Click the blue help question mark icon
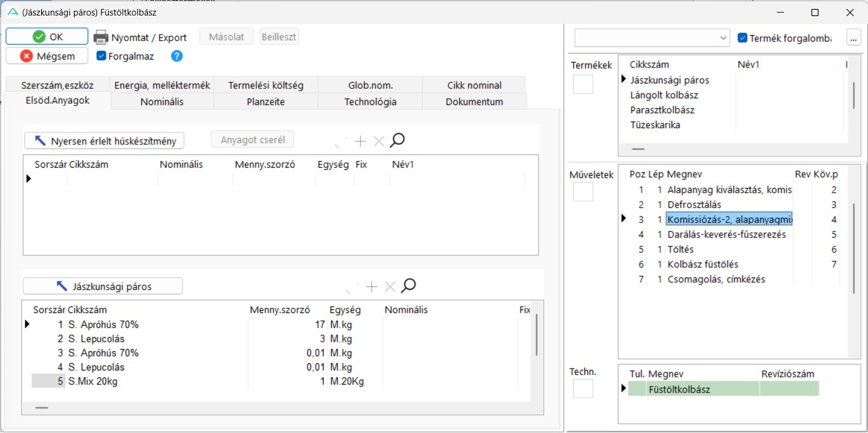The height and width of the screenshot is (433, 868). tap(177, 56)
